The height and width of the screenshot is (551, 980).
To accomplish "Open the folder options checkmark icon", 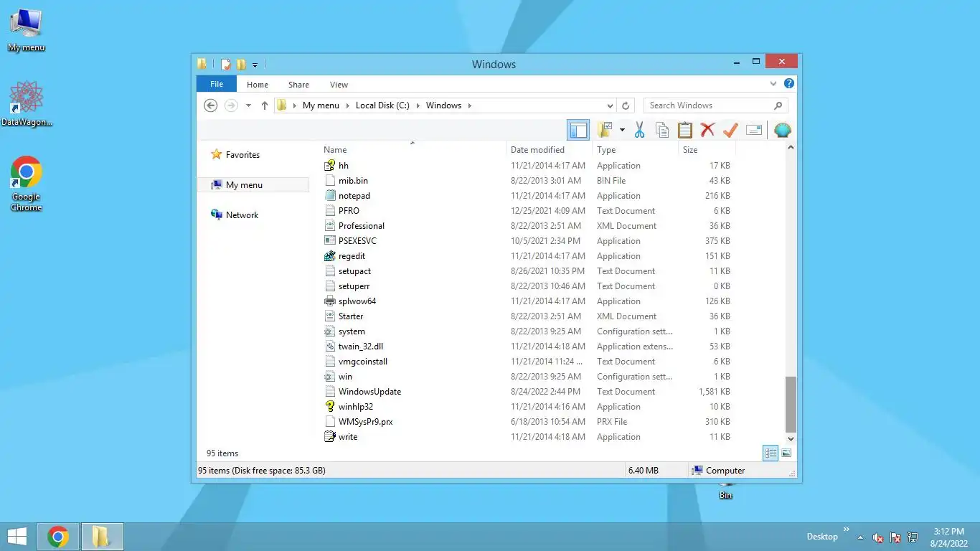I will click(x=605, y=130).
